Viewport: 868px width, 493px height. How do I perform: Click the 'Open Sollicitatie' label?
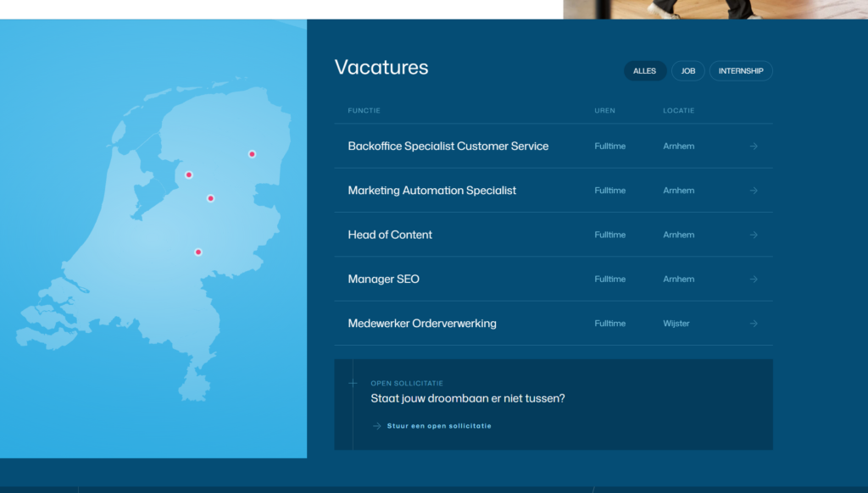[407, 383]
